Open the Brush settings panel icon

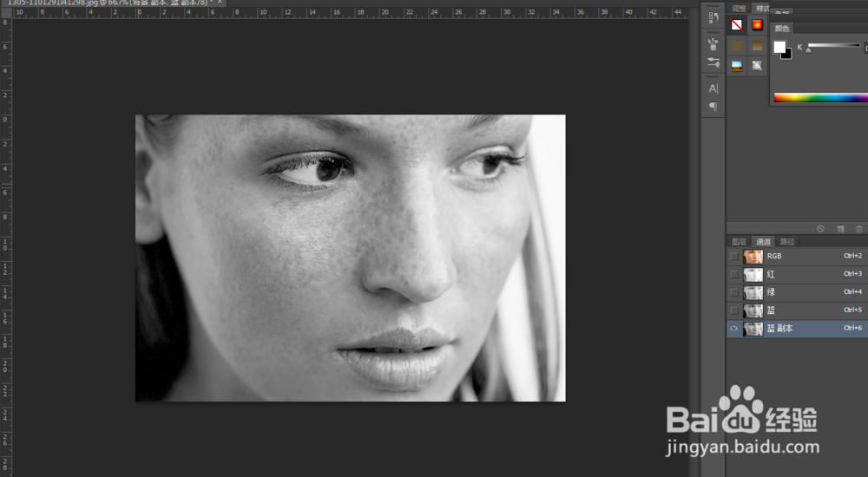click(x=713, y=62)
